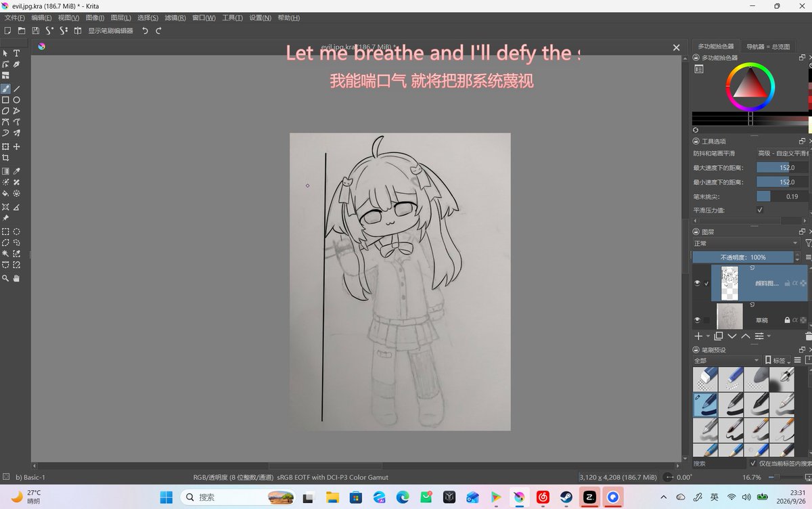Click the Redo arrow in the toolbar

158,30
